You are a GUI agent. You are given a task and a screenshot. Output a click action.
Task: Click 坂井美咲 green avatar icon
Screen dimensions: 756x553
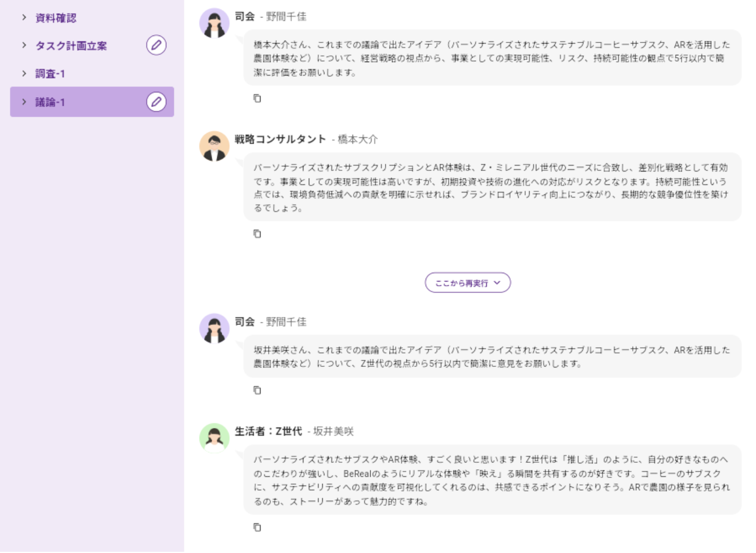pyautogui.click(x=214, y=438)
